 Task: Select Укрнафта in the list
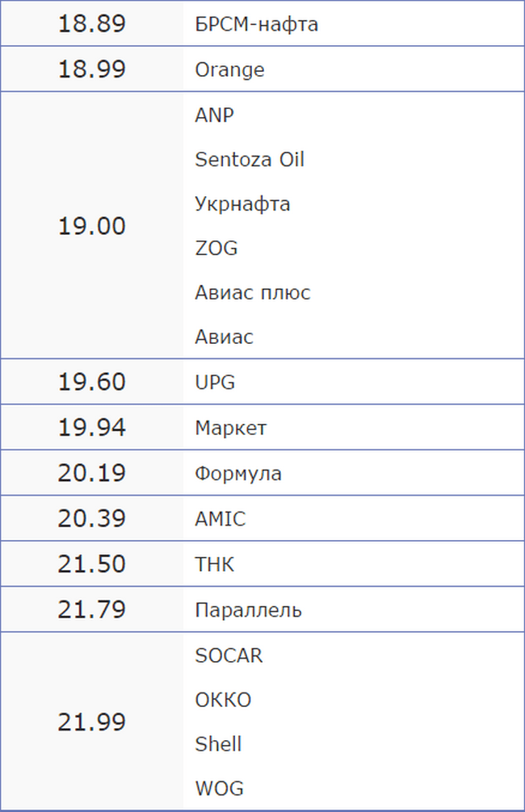pyautogui.click(x=242, y=204)
